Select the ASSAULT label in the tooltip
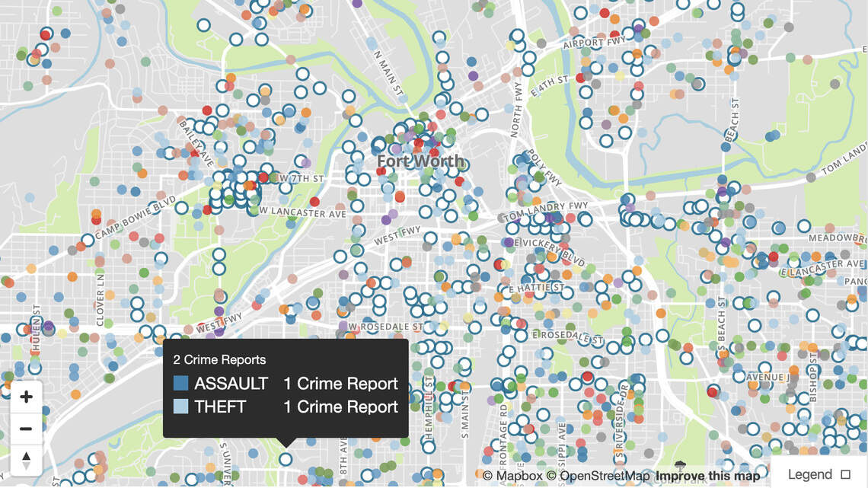The image size is (868, 488). point(231,384)
